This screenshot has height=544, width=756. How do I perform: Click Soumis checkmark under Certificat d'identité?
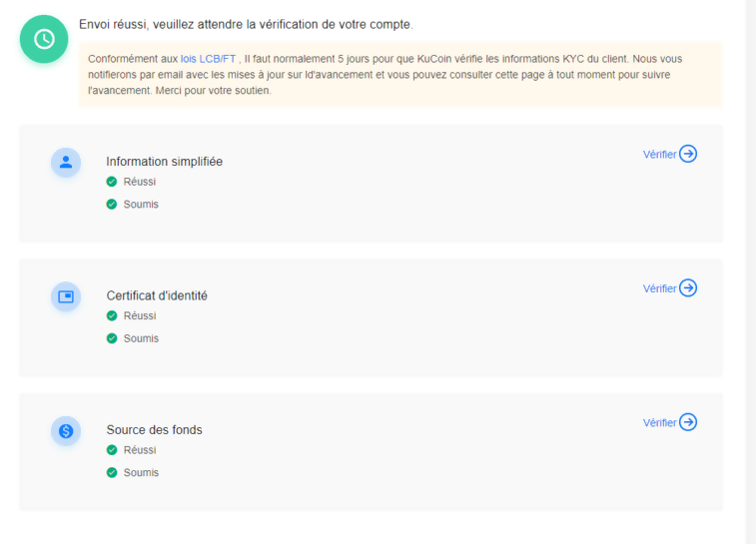coord(112,338)
